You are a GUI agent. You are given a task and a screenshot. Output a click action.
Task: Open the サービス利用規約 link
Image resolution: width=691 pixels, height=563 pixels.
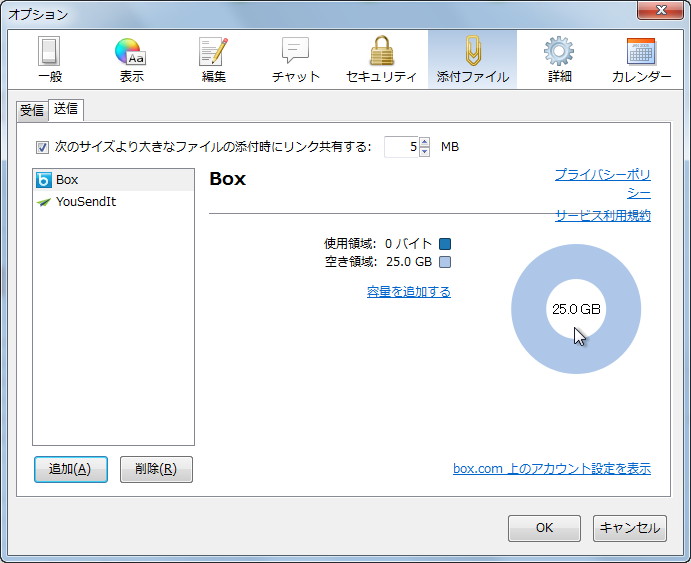pos(603,215)
